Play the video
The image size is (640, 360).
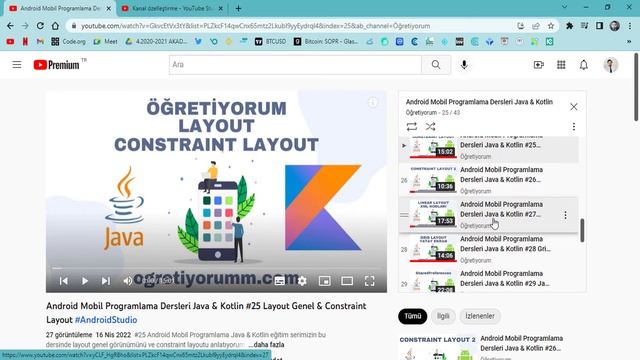[x=85, y=281]
